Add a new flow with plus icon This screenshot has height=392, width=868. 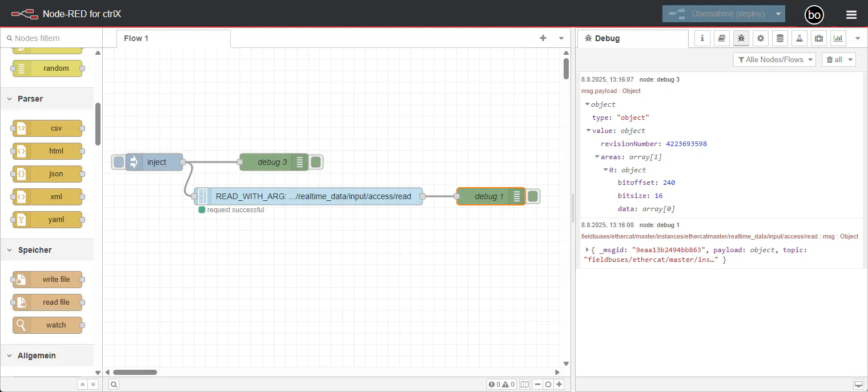tap(543, 38)
